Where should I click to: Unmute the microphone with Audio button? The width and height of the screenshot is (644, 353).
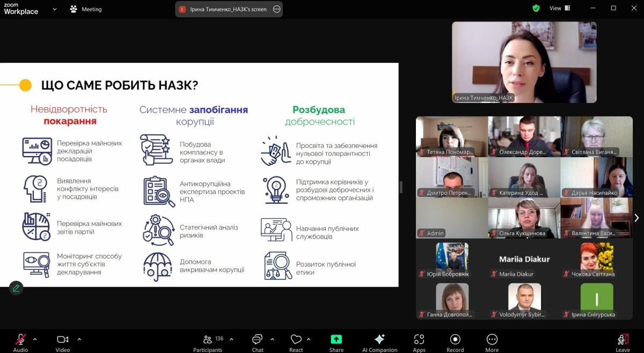coord(20,342)
